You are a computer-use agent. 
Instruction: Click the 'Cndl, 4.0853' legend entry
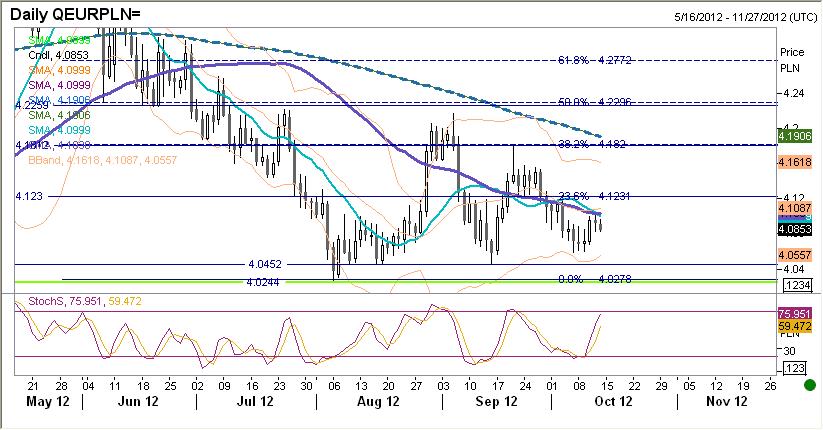[58, 55]
